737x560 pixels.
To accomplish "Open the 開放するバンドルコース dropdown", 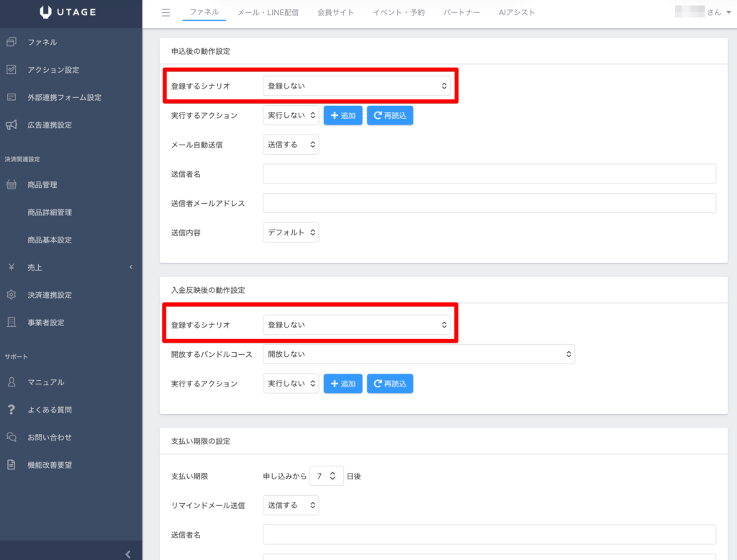I will (x=418, y=354).
